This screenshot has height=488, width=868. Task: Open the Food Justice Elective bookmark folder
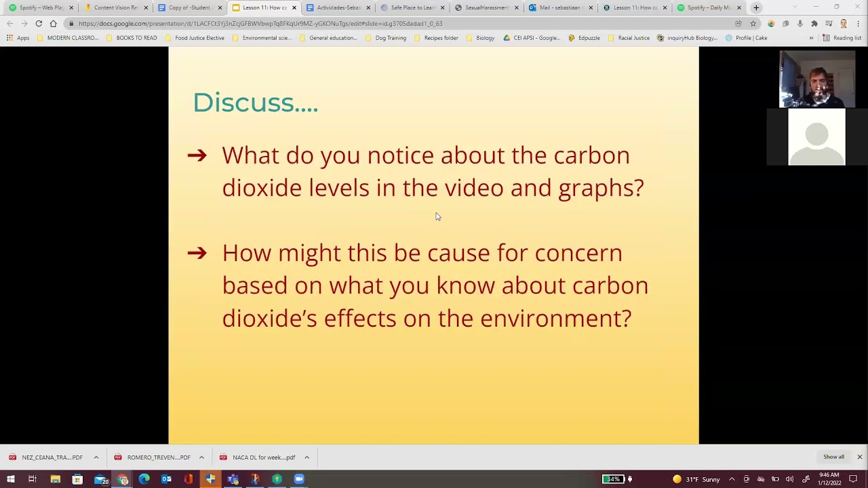(194, 38)
